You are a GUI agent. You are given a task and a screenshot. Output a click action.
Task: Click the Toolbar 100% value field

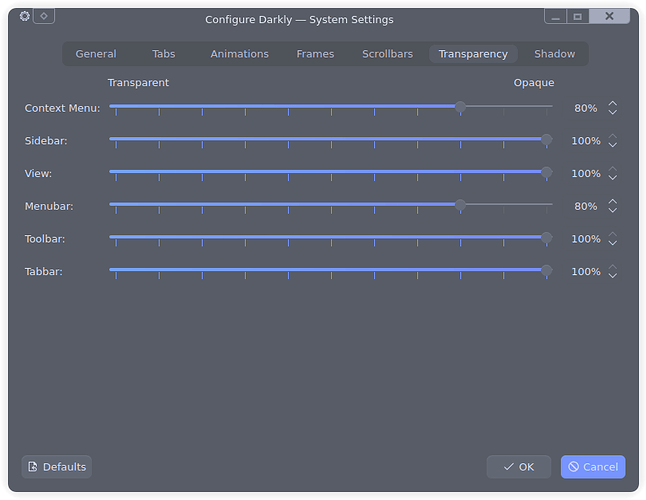coord(585,239)
